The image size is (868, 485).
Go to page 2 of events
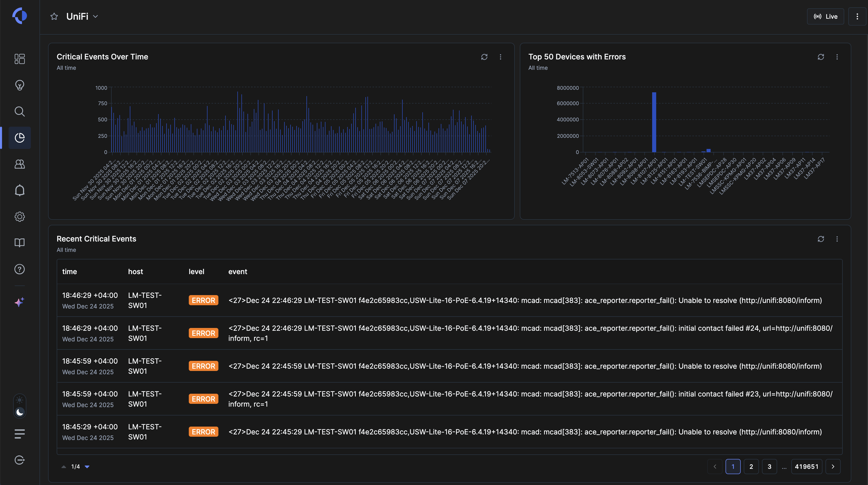coord(751,467)
